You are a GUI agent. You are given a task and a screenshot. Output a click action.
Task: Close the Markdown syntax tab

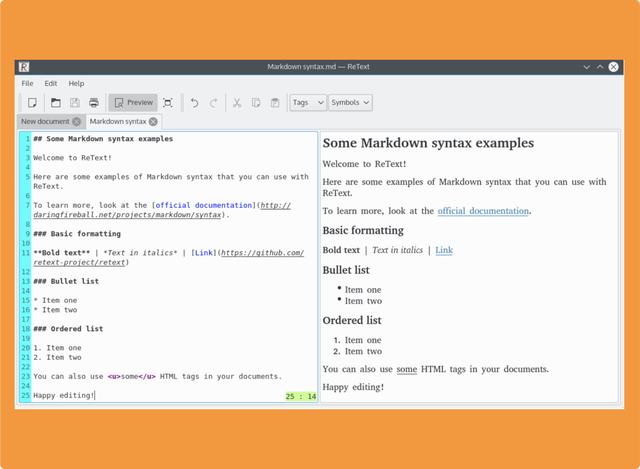tap(153, 121)
